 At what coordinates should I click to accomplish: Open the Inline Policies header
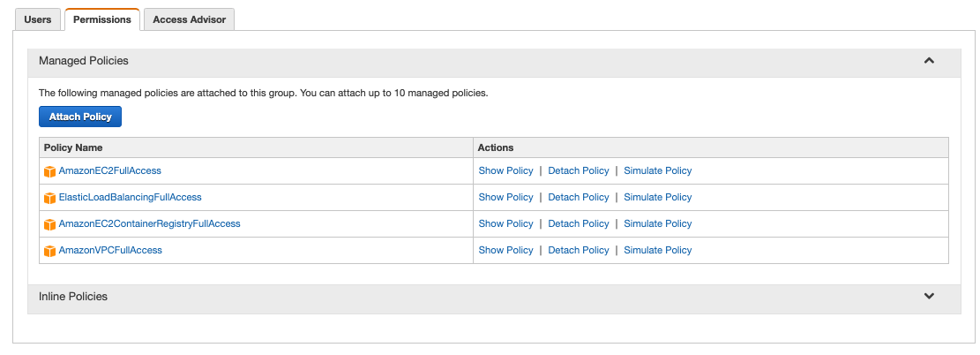click(x=494, y=297)
